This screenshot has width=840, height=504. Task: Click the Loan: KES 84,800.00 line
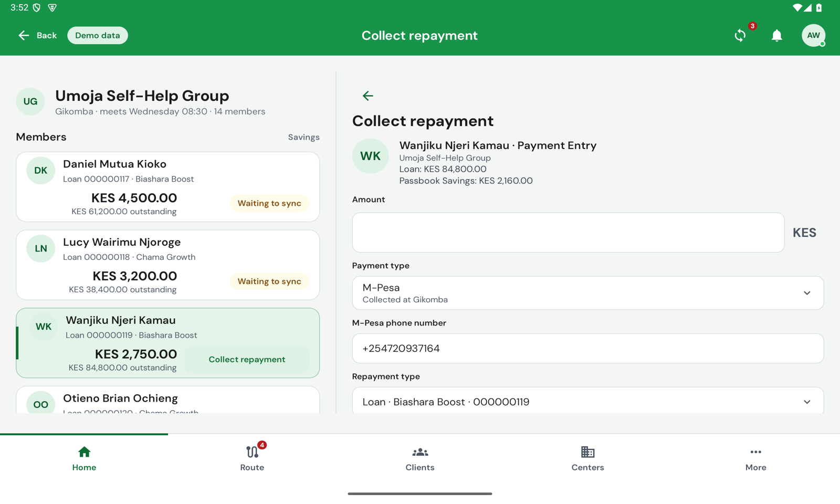(x=443, y=169)
